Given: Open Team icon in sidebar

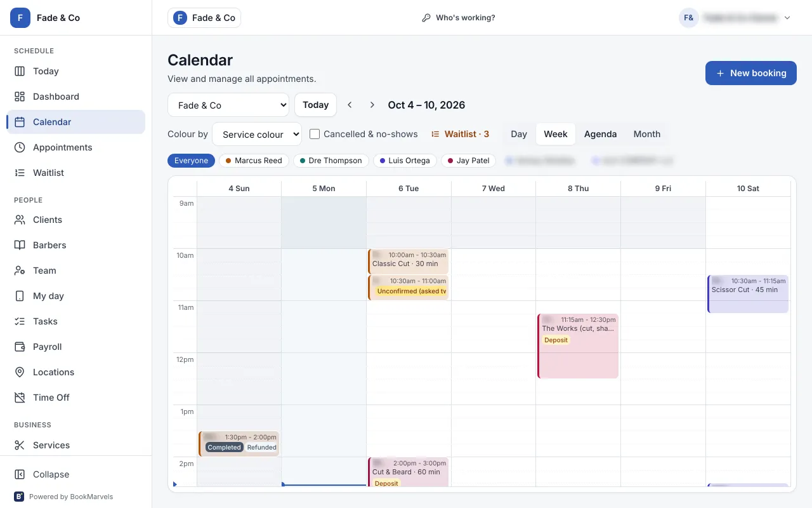Looking at the screenshot, I should pos(20,271).
